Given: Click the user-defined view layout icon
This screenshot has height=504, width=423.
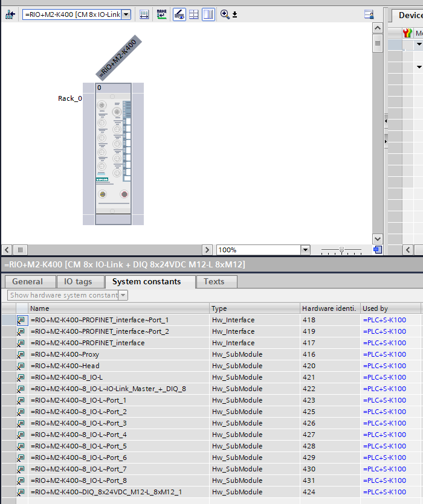Looking at the screenshot, I should (369, 14).
